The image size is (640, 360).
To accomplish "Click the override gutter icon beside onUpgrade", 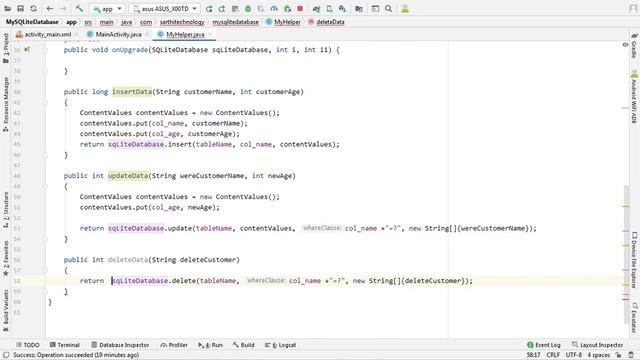I will pos(27,50).
